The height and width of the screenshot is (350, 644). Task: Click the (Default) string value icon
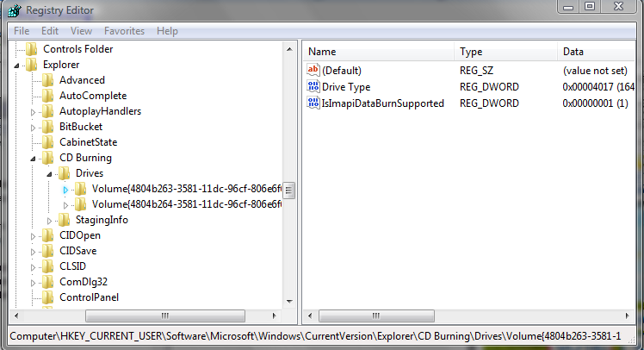coord(313,70)
